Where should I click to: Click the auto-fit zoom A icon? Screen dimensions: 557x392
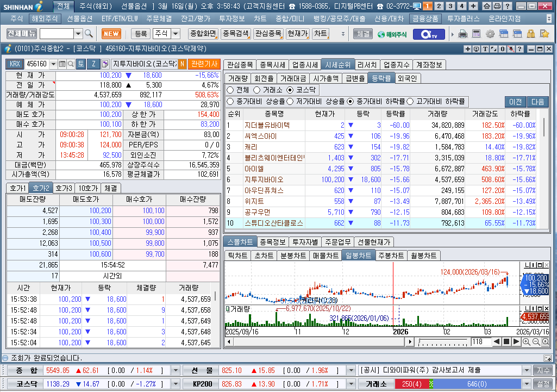coord(545,342)
